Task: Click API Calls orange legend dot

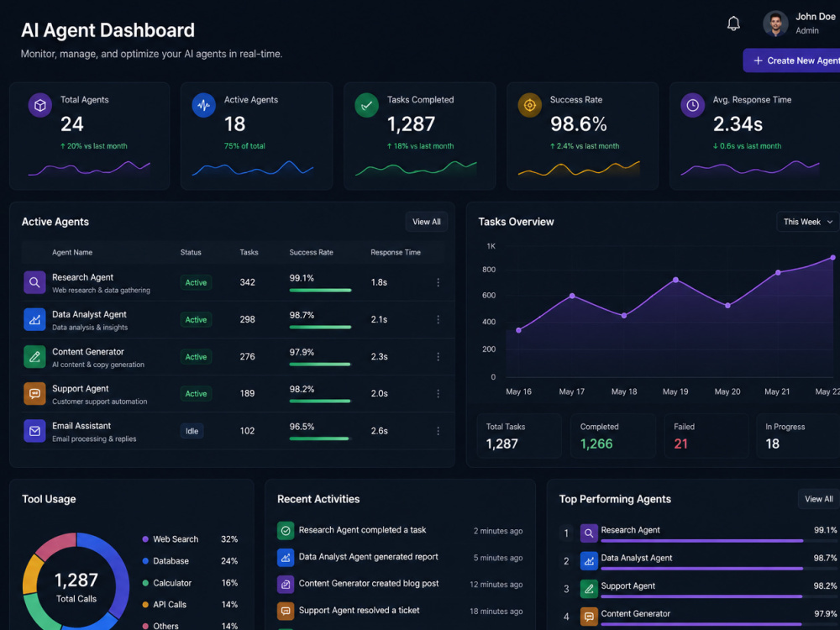Action: 145,604
